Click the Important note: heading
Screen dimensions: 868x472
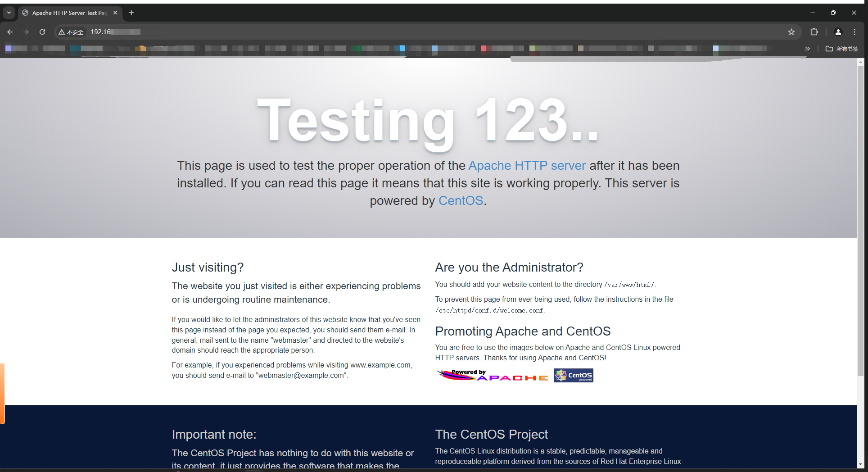point(214,435)
